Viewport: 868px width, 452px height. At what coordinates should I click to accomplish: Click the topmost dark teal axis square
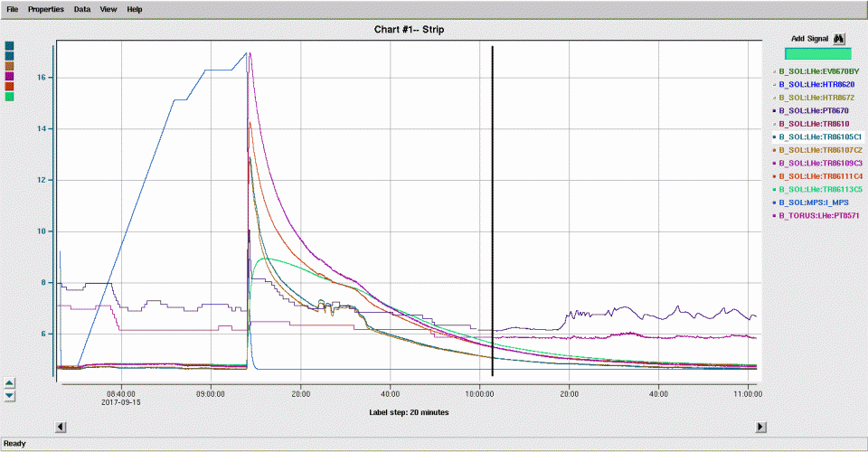[9, 45]
